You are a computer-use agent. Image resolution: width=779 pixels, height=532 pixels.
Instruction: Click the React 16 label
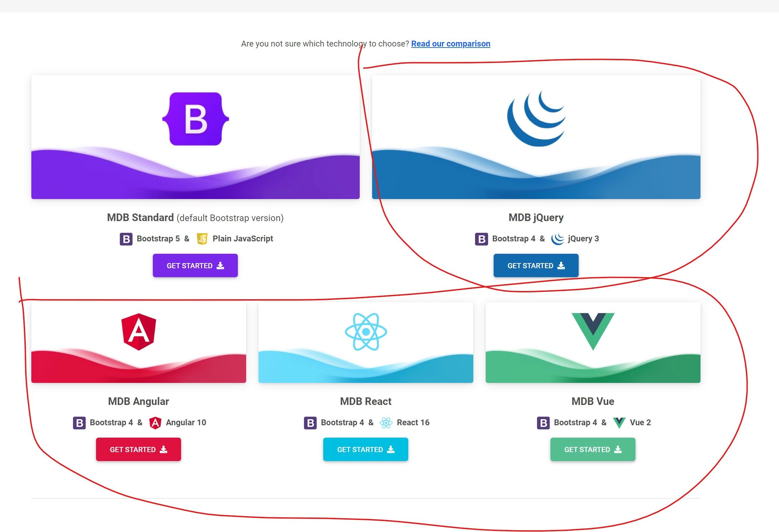(x=413, y=423)
